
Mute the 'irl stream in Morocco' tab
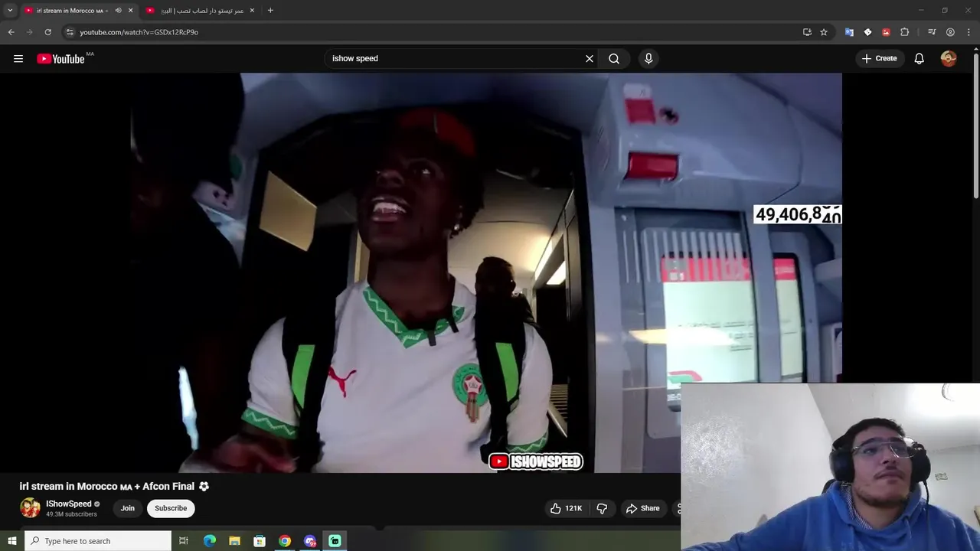pyautogui.click(x=118, y=11)
